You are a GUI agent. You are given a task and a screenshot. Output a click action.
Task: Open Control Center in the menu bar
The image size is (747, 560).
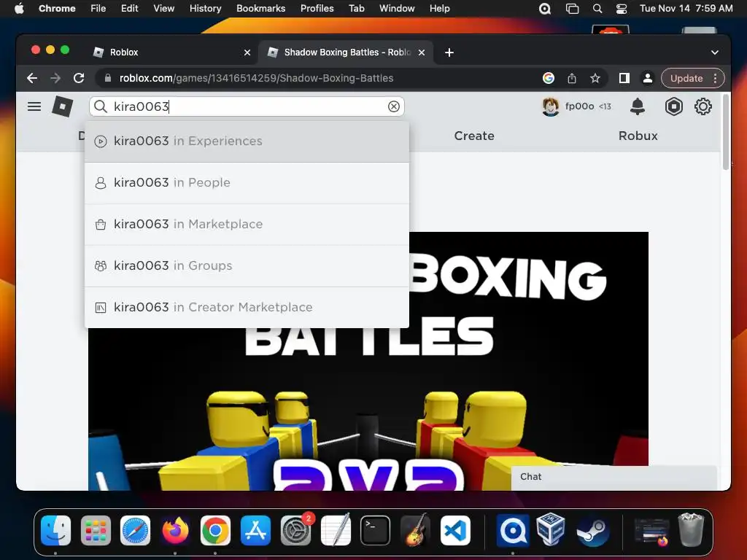click(x=622, y=9)
